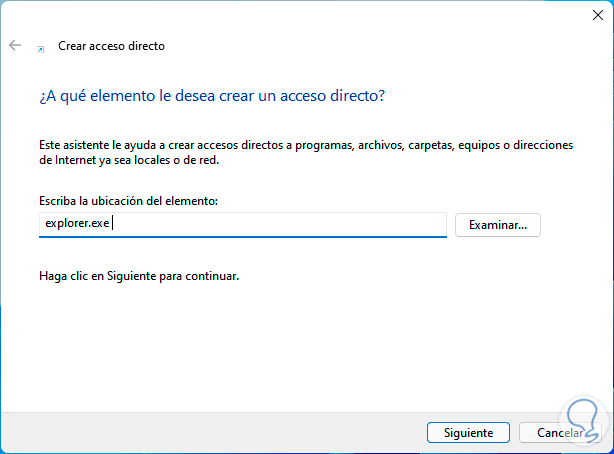
Task: Click the blank white area under the hint
Action: point(300,340)
